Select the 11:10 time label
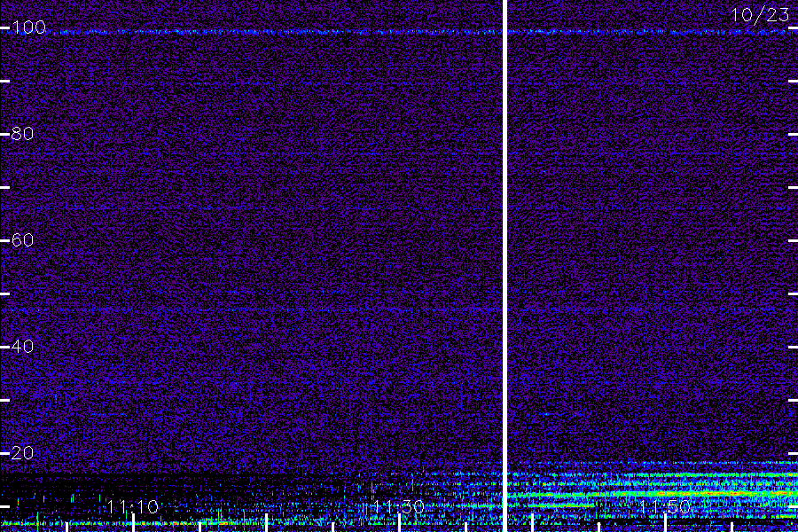The height and width of the screenshot is (532, 798). click(133, 506)
